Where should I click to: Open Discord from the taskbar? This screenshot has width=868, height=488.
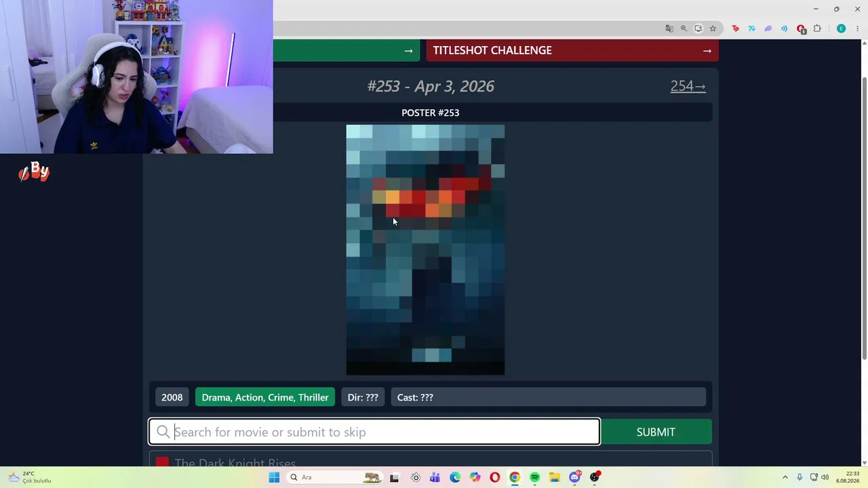[575, 477]
